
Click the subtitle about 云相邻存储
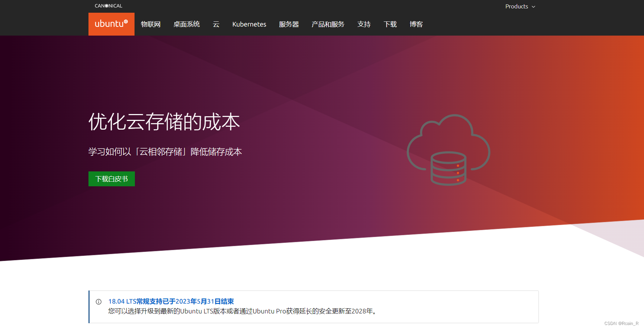(x=165, y=151)
